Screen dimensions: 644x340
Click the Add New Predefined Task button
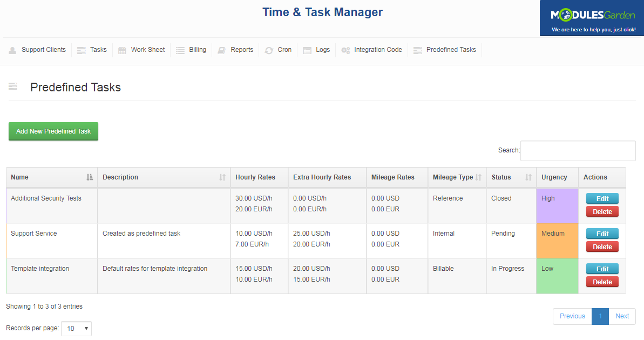(53, 131)
